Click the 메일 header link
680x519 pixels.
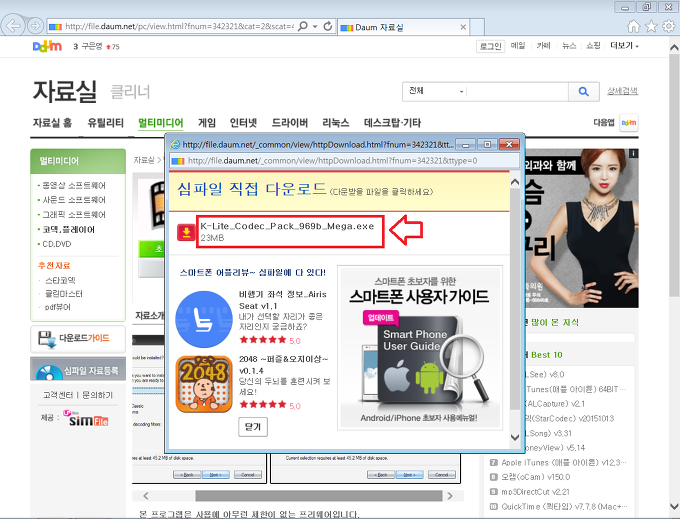[518, 46]
